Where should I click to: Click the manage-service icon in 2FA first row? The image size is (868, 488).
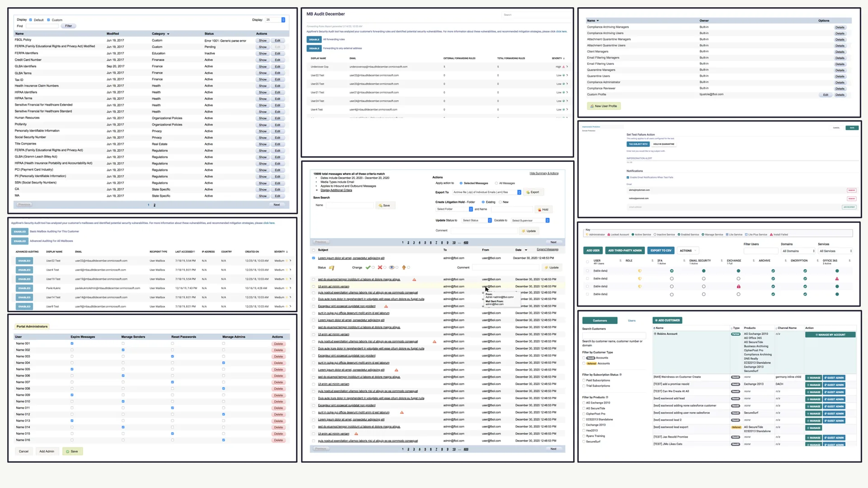671,271
